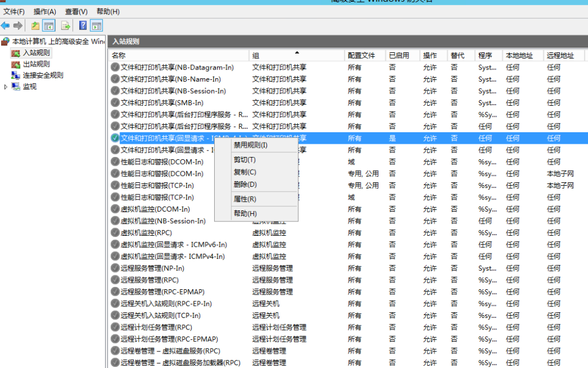Select the 连接安全规则 node in the tree
Screen dimensions: 588x368
pos(42,75)
